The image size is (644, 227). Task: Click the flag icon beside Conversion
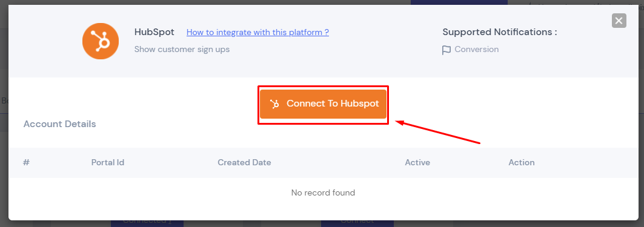(446, 50)
